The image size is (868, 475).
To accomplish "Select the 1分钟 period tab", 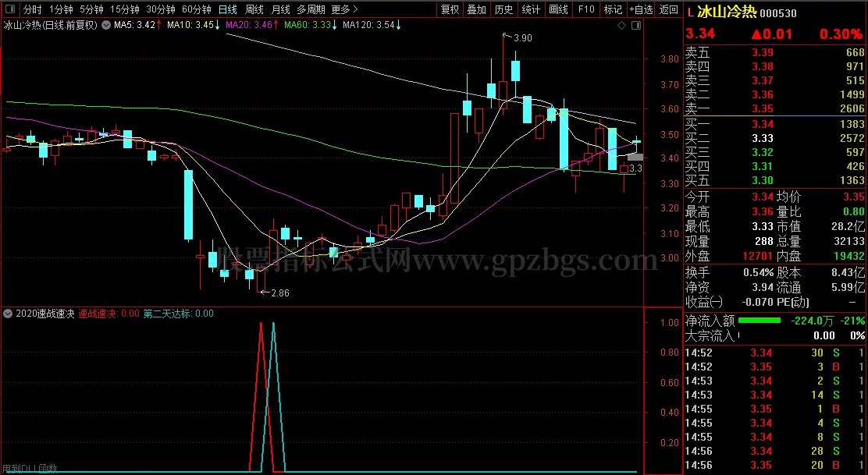I will tap(61, 9).
